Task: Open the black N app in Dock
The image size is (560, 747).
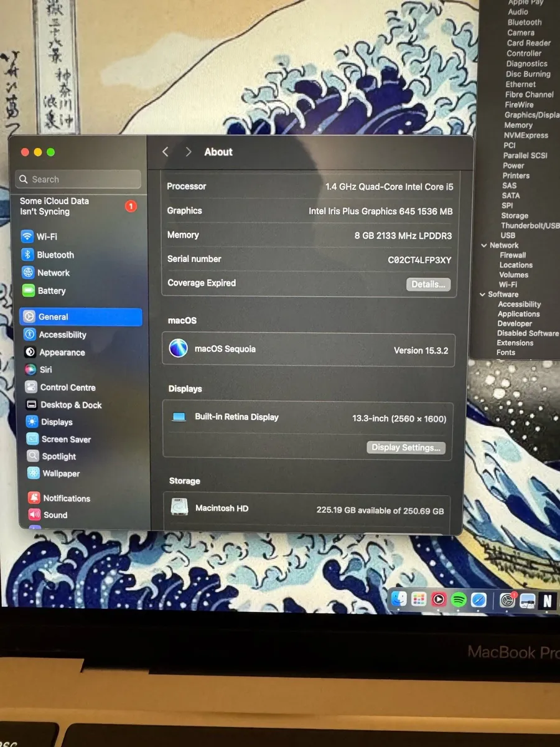Action: click(548, 600)
